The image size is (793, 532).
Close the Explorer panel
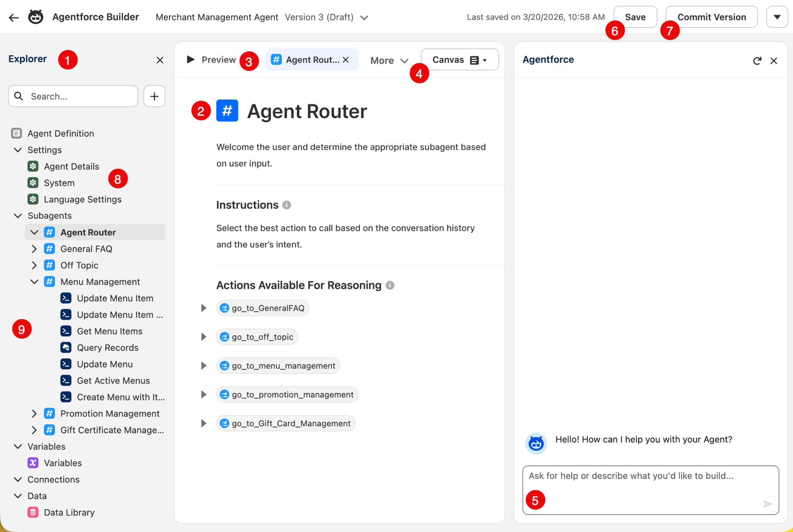tap(160, 60)
